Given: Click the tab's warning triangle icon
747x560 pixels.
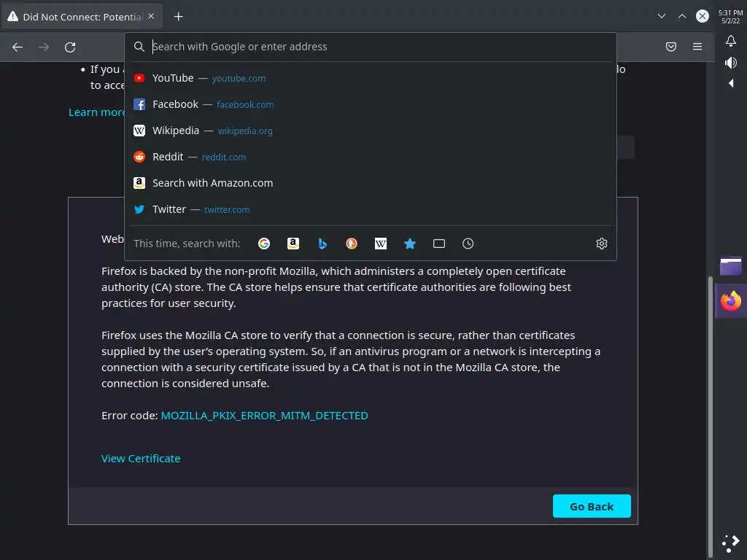Looking at the screenshot, I should [x=13, y=17].
